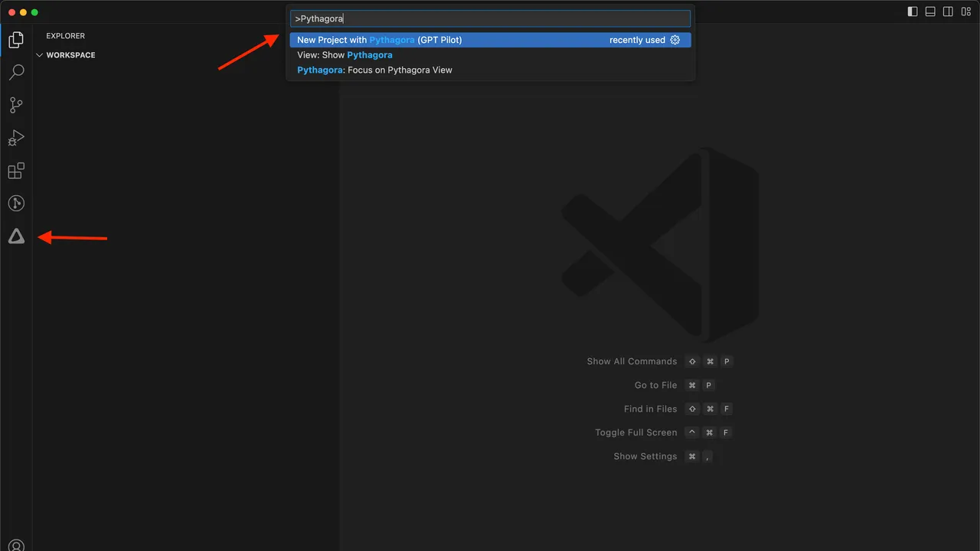
Task: Open the Search view icon
Action: [x=16, y=72]
